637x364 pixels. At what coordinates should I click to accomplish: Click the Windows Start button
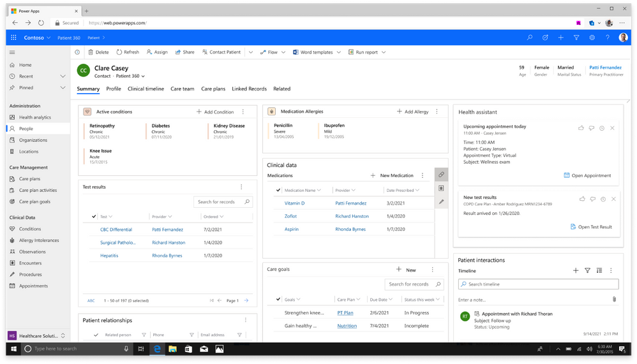[13, 349]
